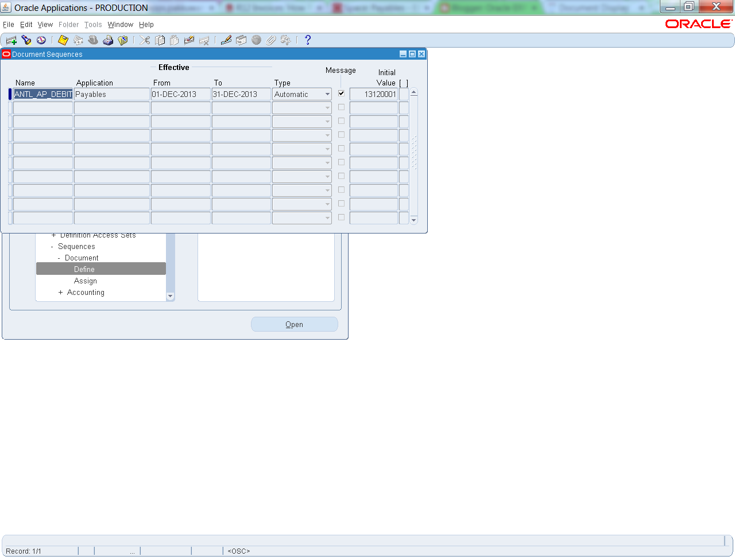Toggle Message checkbox in the second row
The image size is (735, 560).
[x=341, y=107]
